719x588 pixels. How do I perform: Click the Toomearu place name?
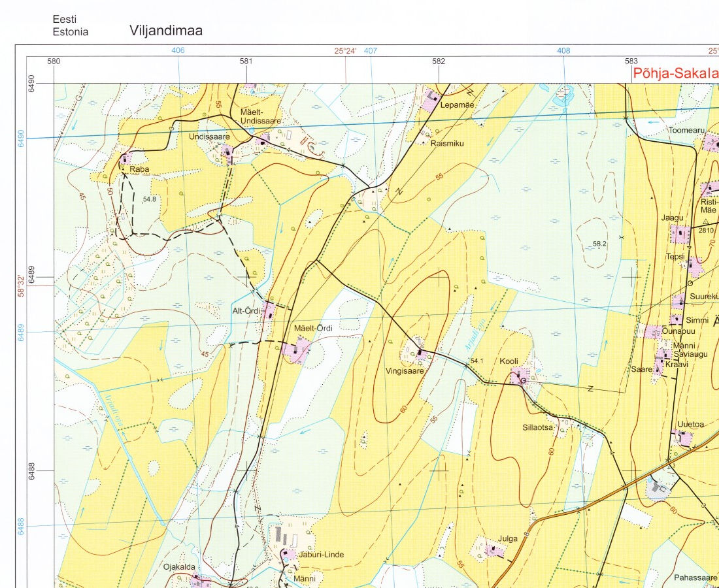(x=686, y=130)
